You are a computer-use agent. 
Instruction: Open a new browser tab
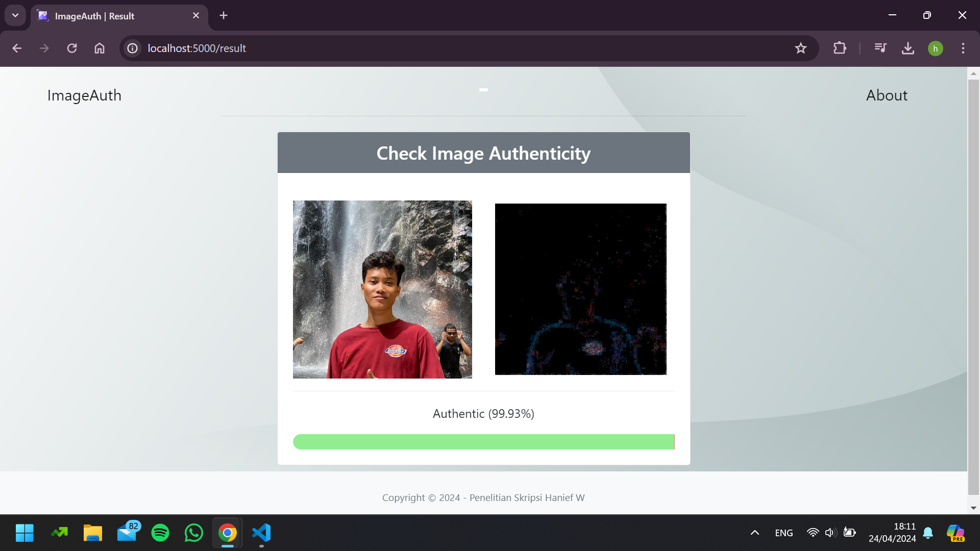[x=224, y=15]
